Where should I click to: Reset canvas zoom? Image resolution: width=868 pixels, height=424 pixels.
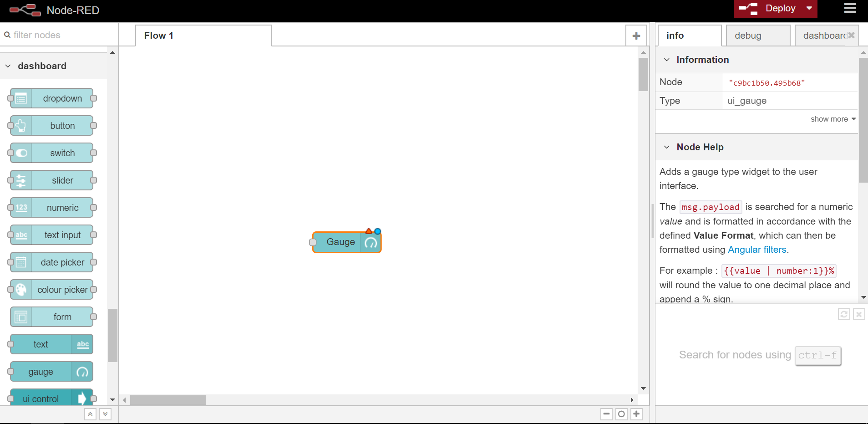coord(621,414)
